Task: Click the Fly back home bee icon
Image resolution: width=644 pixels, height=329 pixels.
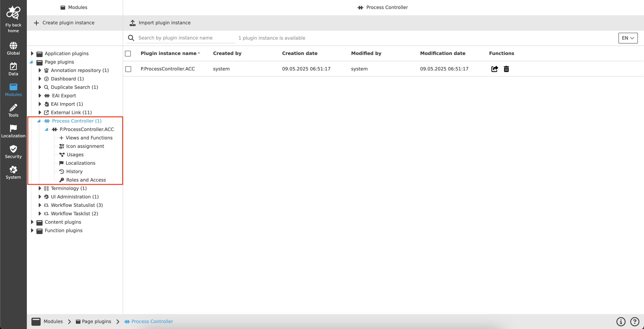Action: (x=13, y=13)
